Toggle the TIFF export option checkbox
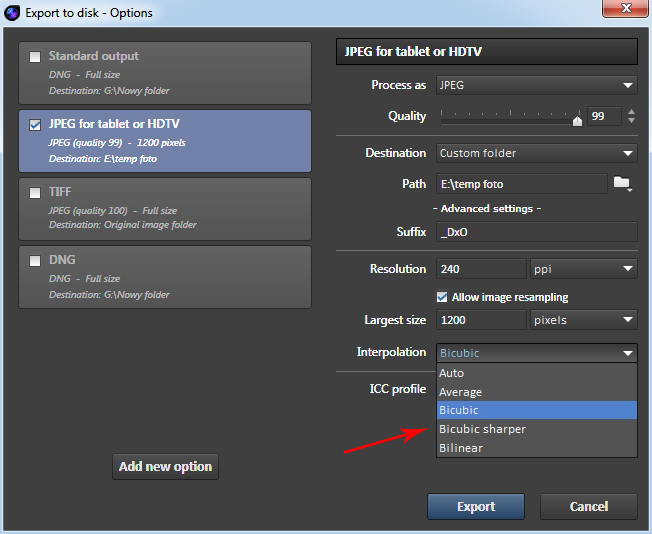652x534 pixels. pos(36,193)
